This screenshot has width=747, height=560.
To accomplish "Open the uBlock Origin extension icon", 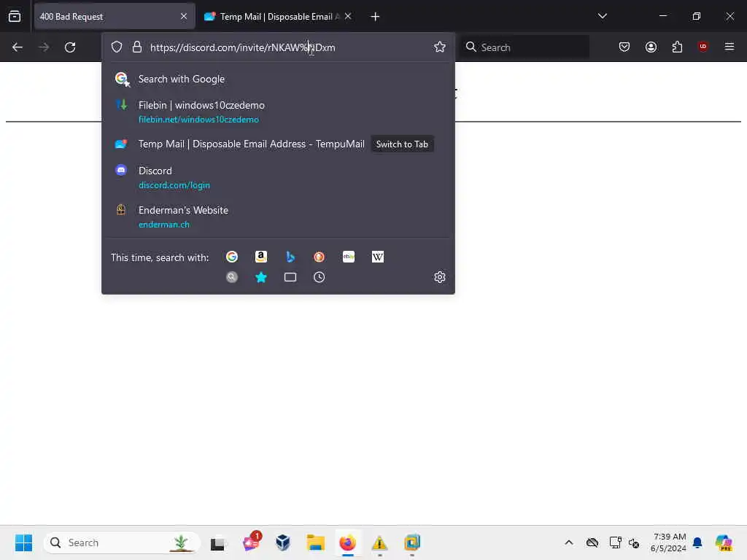I will click(x=703, y=47).
